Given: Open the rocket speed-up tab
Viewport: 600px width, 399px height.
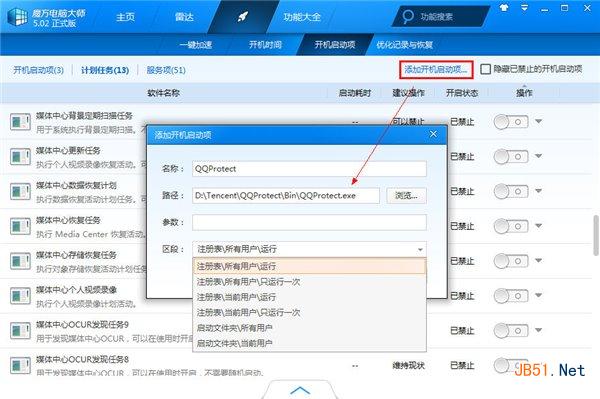Looking at the screenshot, I should click(x=243, y=17).
